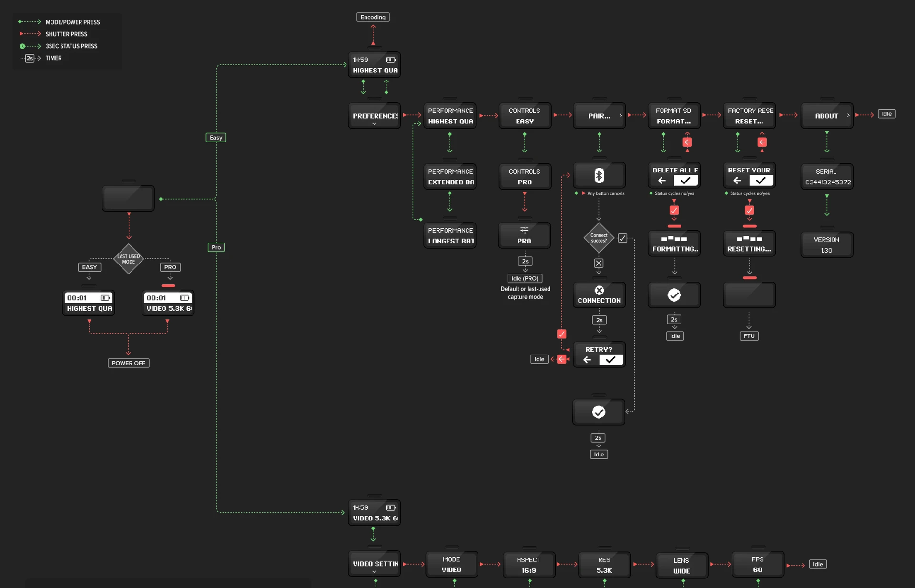Click the Connect succes? decision diamond
Screen dimensions: 915x588
click(x=599, y=238)
